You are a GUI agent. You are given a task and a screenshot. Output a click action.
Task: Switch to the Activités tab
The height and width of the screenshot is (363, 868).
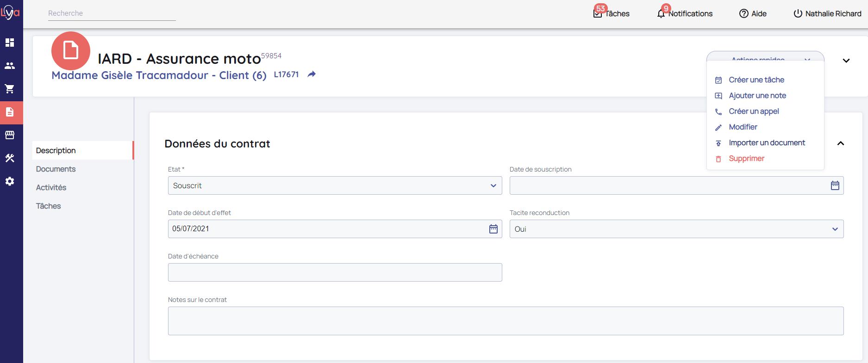(51, 188)
